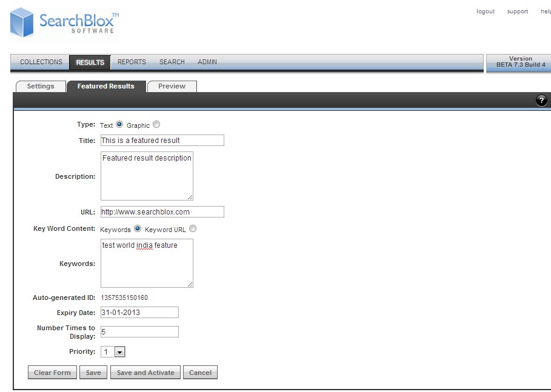Viewport: 551px width, 392px height.
Task: Click into the URL input field
Action: point(162,212)
